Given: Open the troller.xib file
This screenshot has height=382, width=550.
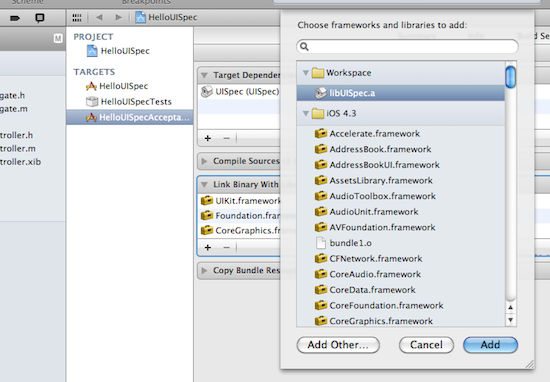Looking at the screenshot, I should coord(20,162).
